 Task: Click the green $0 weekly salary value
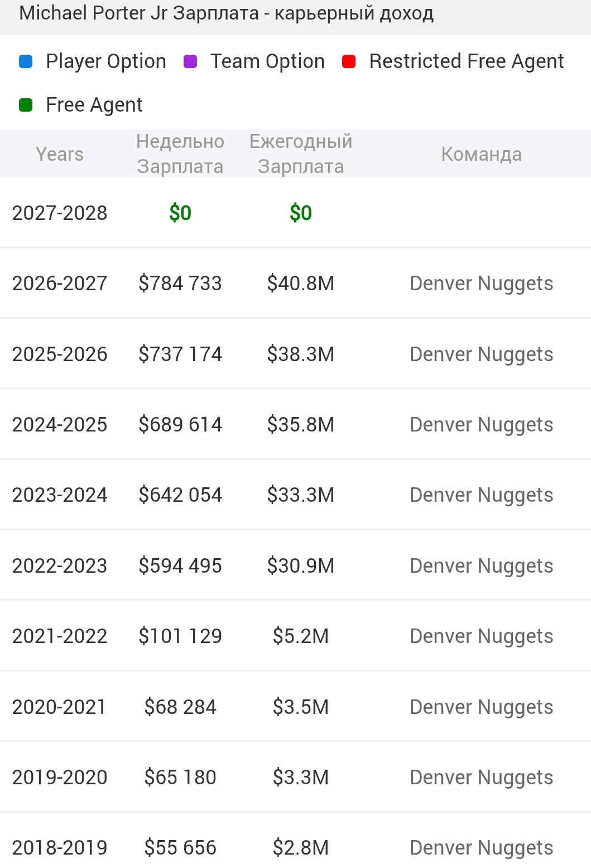pyautogui.click(x=180, y=213)
